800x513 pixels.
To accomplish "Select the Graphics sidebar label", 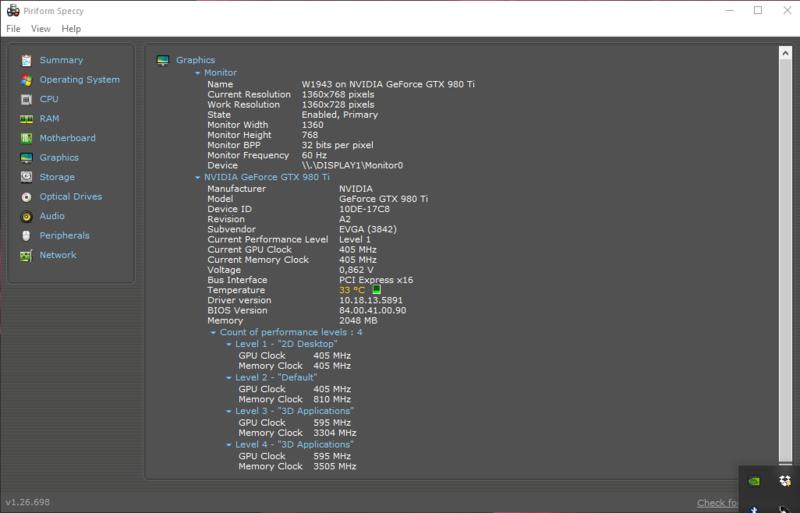I will (x=59, y=158).
